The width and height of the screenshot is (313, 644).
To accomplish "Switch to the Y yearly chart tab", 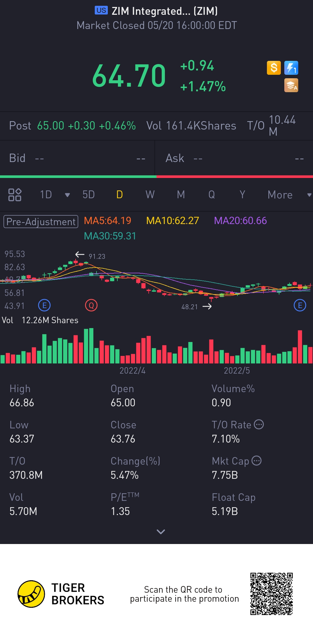I will [x=242, y=195].
